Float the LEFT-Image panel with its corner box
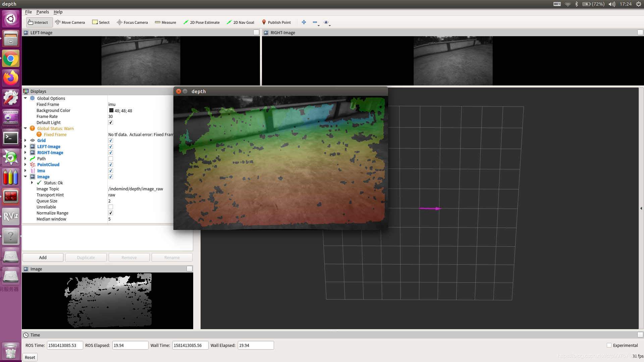The image size is (644, 362). pyautogui.click(x=256, y=33)
